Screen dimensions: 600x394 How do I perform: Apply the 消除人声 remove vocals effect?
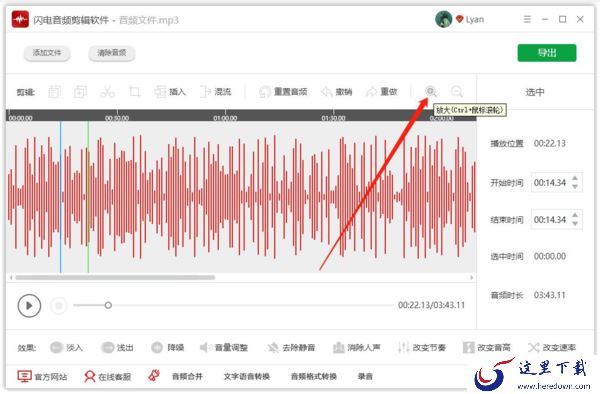point(357,348)
